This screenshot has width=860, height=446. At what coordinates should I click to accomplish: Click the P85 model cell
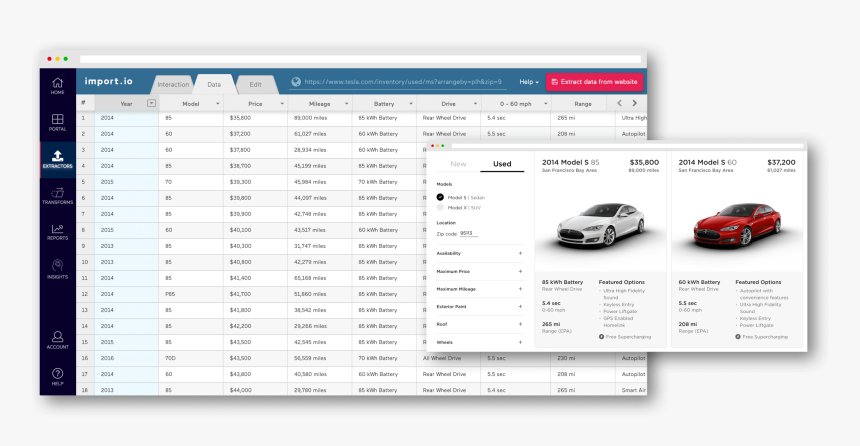tap(191, 294)
